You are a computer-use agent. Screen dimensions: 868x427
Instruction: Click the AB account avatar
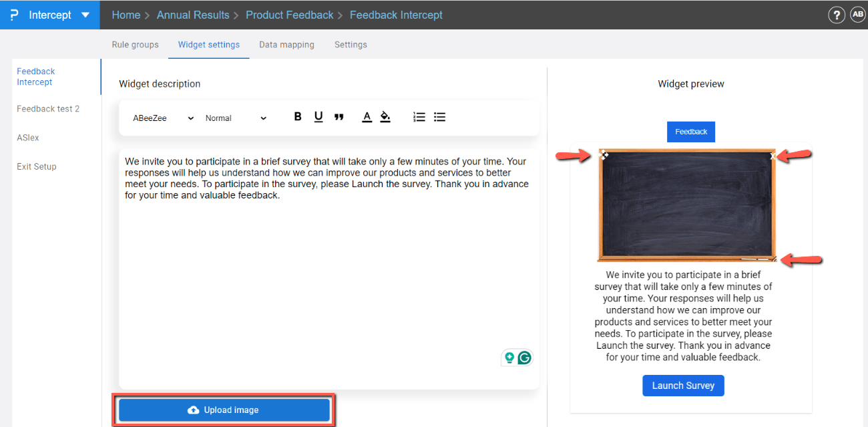click(857, 14)
